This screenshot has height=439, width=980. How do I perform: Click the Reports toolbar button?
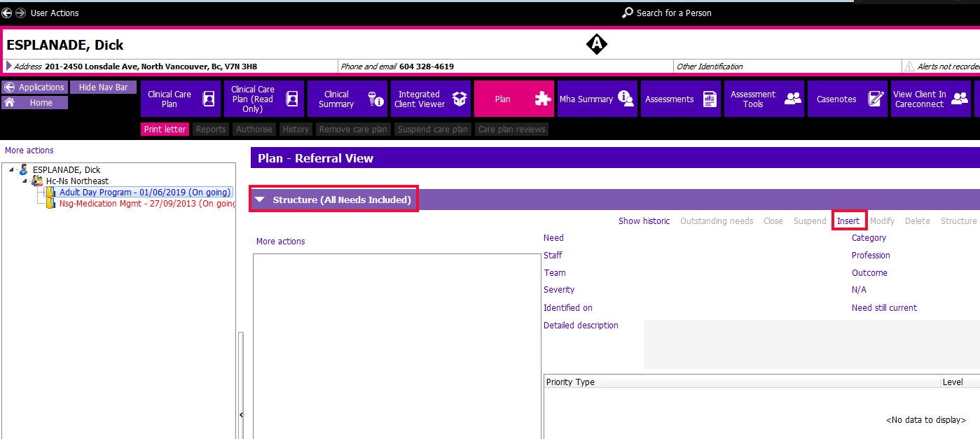pyautogui.click(x=210, y=130)
